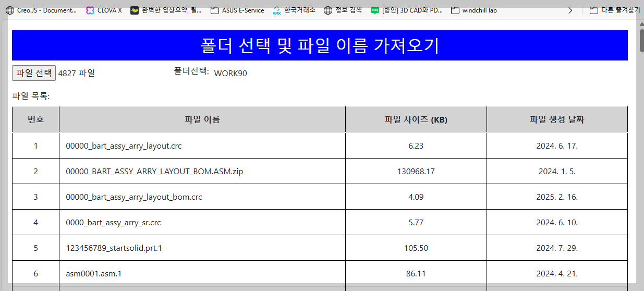Screen dimensions: 644x291
Task: Click the 파일 선택 button
Action: click(34, 73)
